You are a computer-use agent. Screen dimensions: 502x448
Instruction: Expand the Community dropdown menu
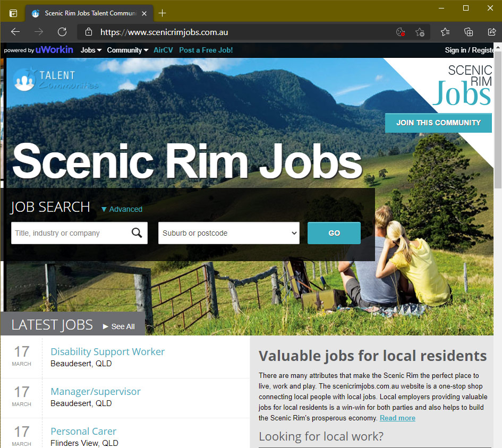click(x=127, y=50)
